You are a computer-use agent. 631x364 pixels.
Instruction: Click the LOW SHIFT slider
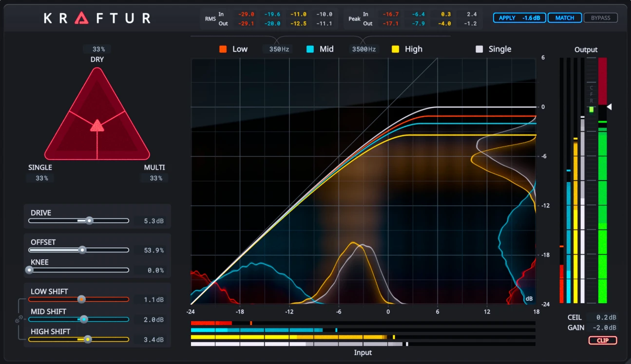[79, 299]
